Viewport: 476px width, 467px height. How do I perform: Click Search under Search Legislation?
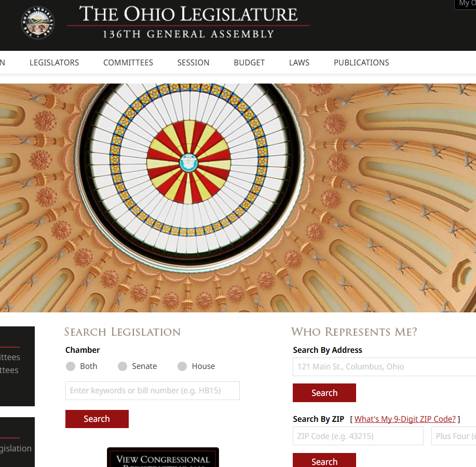97,419
